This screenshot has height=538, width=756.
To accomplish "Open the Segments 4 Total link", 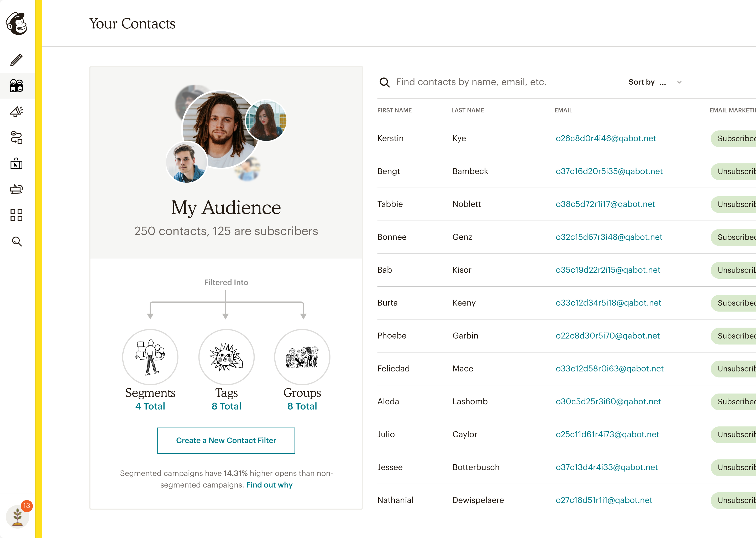I will [x=150, y=406].
